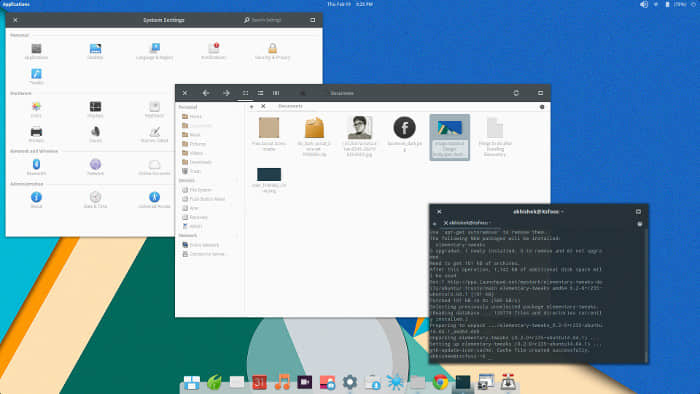
Task: Collapse the Devices section in Files sidebar
Action: 237,180
